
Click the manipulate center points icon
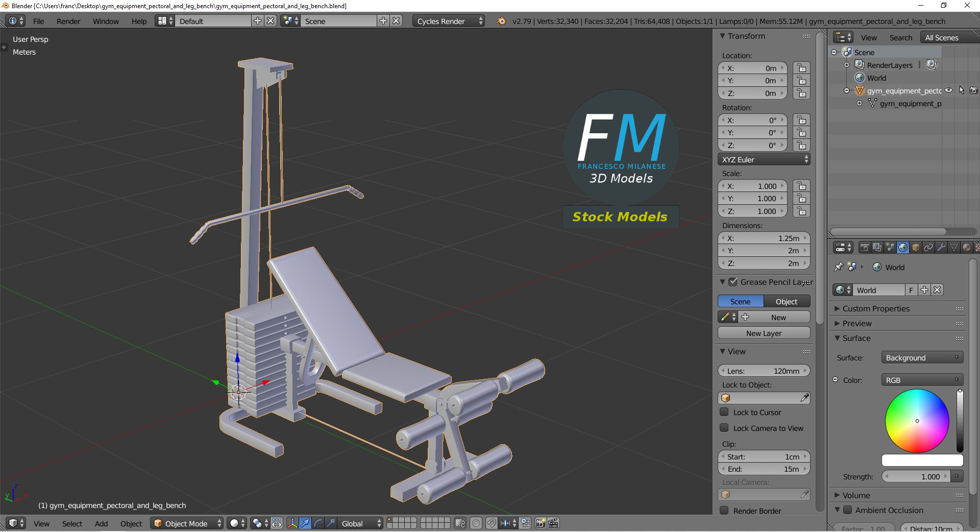coord(277,523)
